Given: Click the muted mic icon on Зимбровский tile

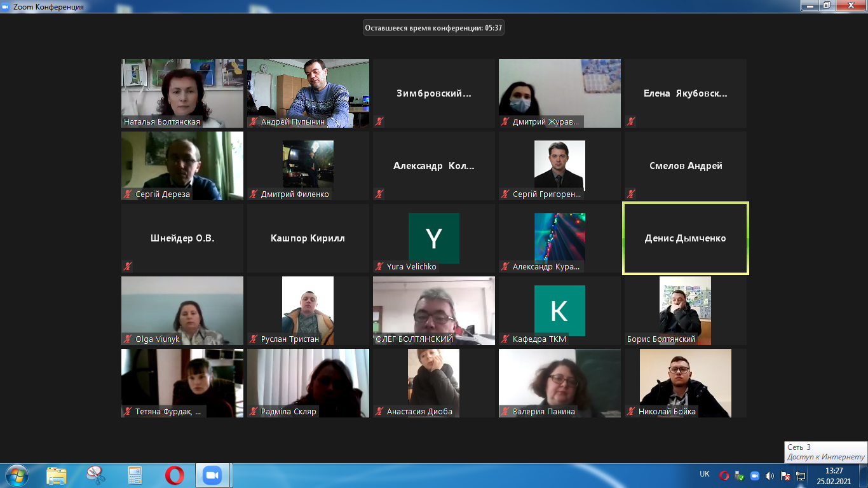Looking at the screenshot, I should pyautogui.click(x=379, y=121).
